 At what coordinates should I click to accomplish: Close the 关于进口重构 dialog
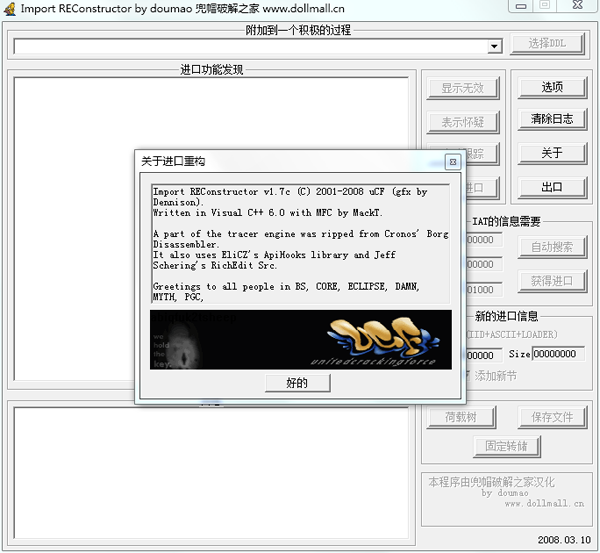pyautogui.click(x=453, y=162)
